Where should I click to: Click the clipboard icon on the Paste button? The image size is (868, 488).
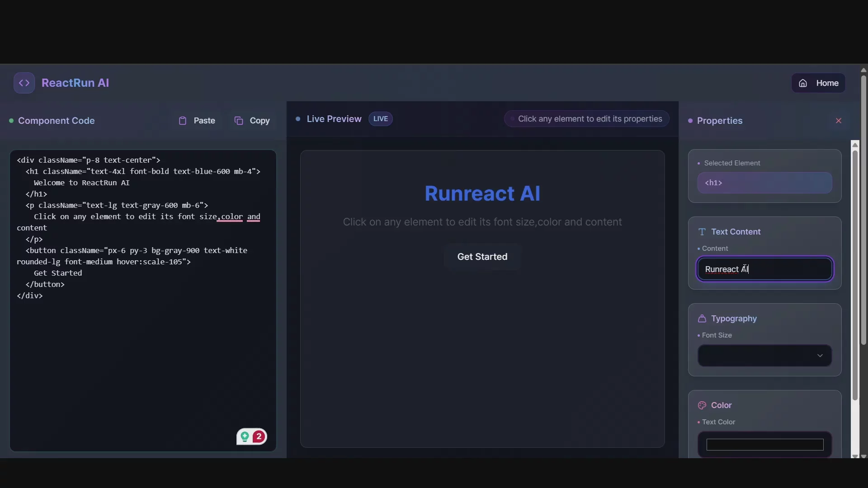tap(184, 121)
